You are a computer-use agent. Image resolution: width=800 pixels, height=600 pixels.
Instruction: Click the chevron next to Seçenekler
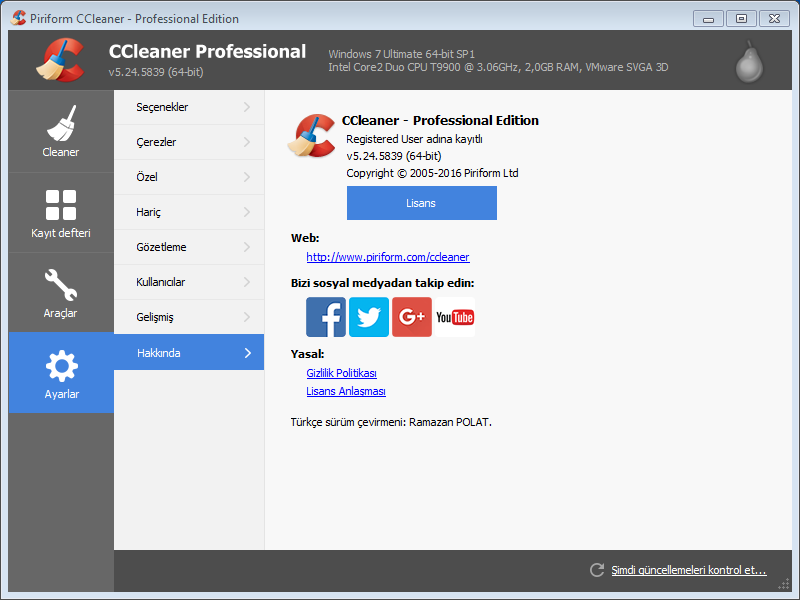247,107
